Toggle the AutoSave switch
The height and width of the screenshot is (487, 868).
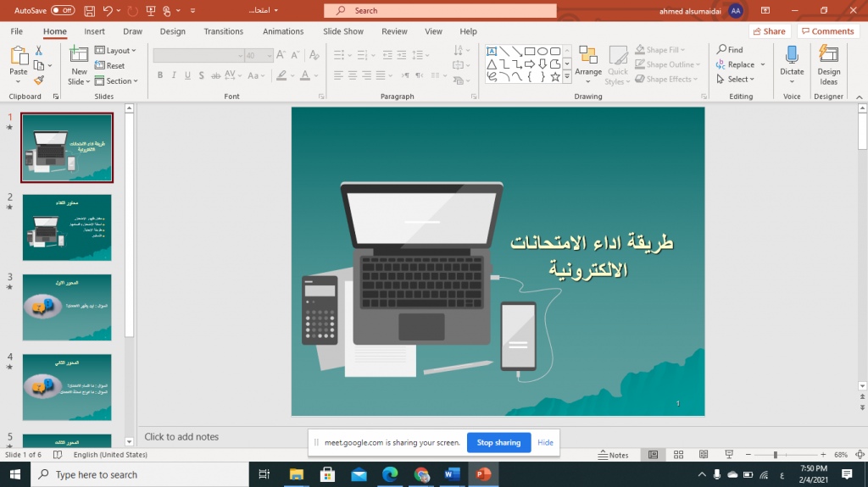point(63,10)
